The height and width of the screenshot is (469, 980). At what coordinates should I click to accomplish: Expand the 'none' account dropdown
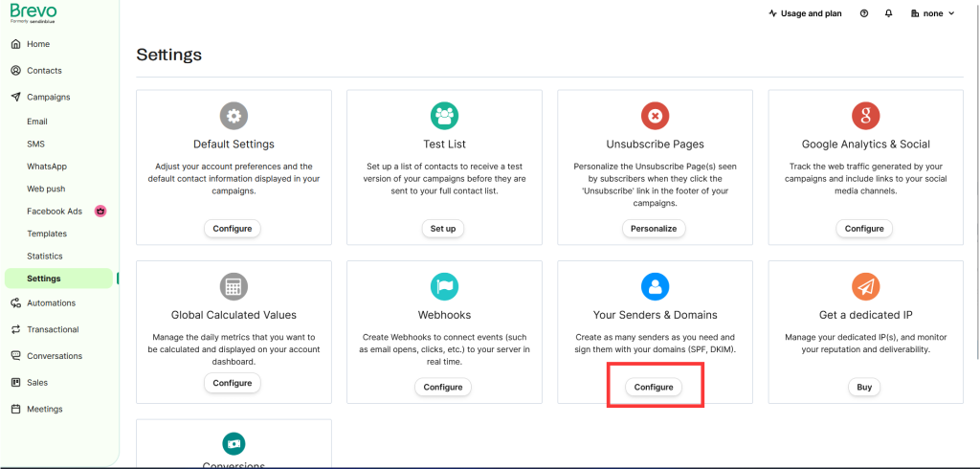coord(932,13)
